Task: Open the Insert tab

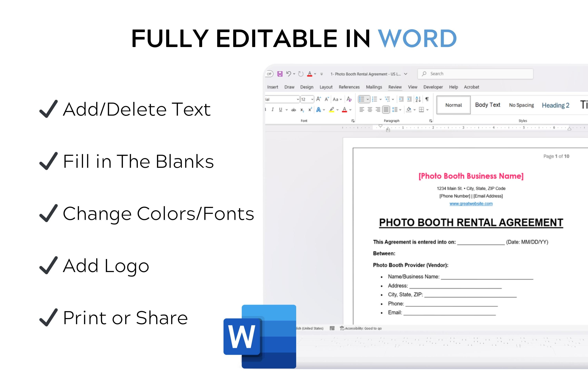Action: coord(272,87)
